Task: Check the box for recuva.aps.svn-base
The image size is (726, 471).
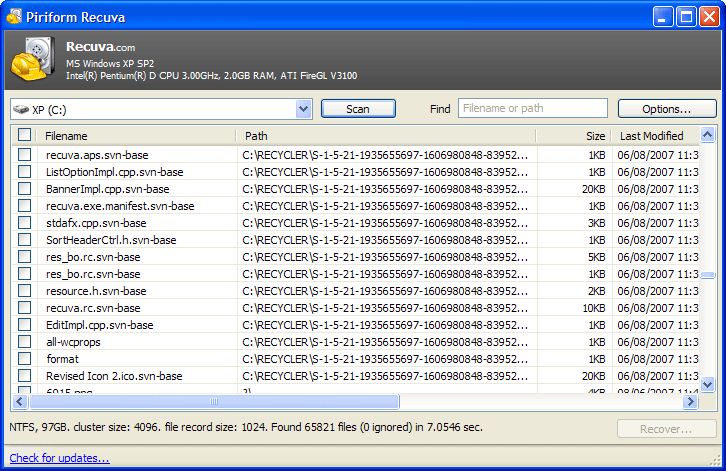Action: pyautogui.click(x=25, y=154)
